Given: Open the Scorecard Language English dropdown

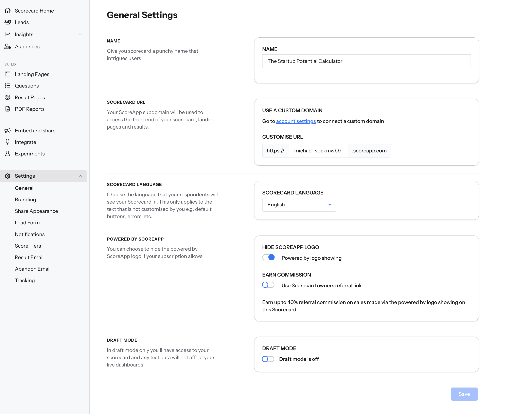Looking at the screenshot, I should (299, 205).
